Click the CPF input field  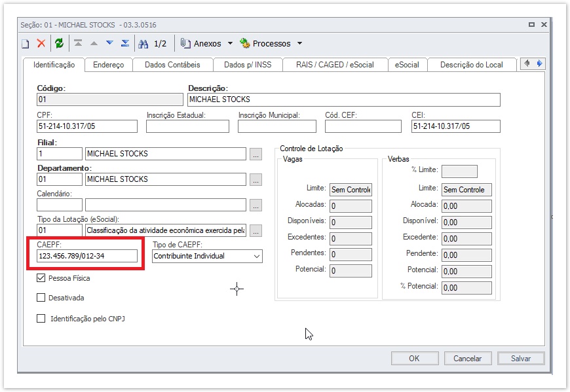coord(87,126)
